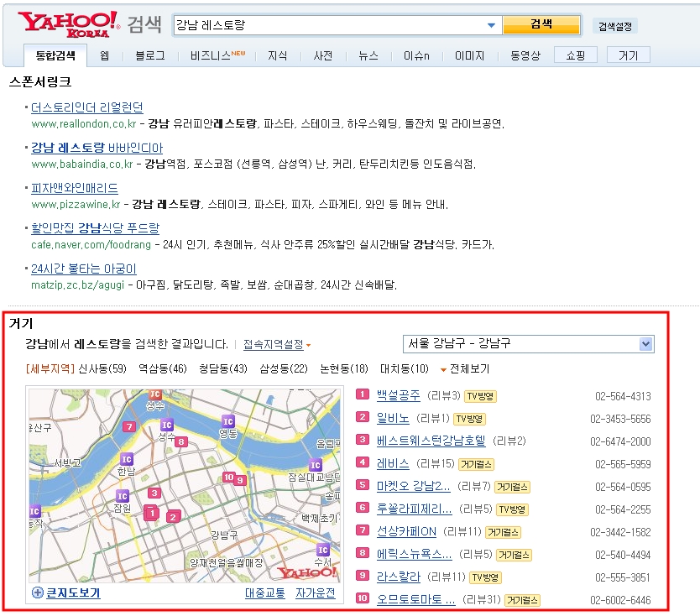Open result 베스트웨스턴강남호텔
The height and width of the screenshot is (616, 700).
[x=431, y=441]
